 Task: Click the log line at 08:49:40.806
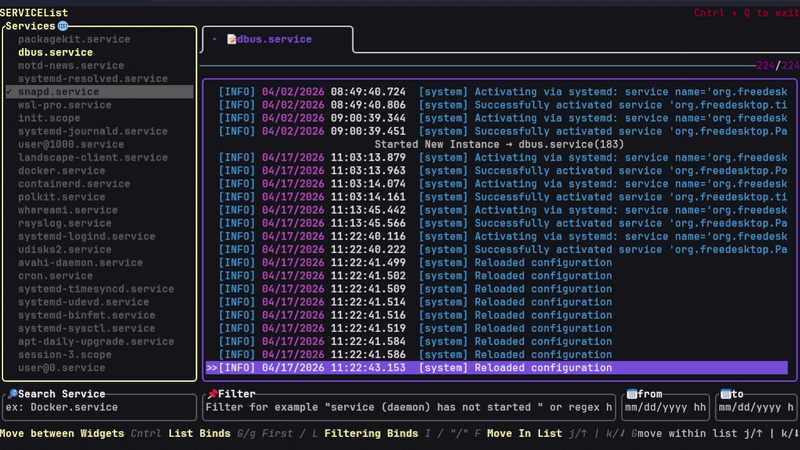pos(497,105)
